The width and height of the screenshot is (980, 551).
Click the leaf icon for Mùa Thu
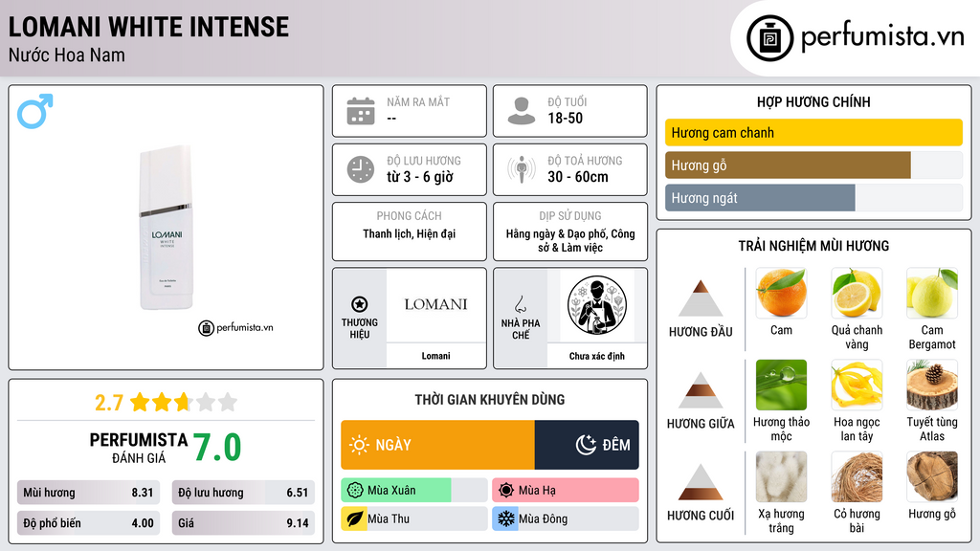pos(354,519)
